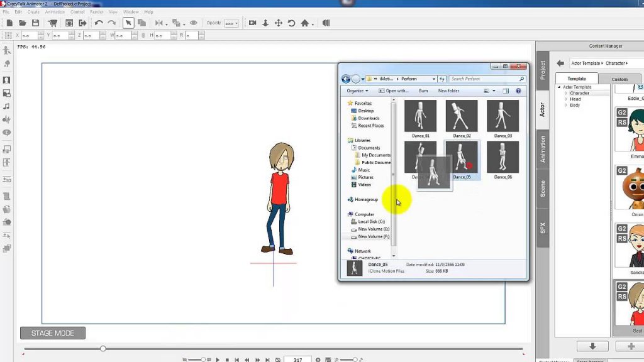Select the camera zoom tool
Image resolution: width=644 pixels, height=362 pixels.
pyautogui.click(x=265, y=23)
